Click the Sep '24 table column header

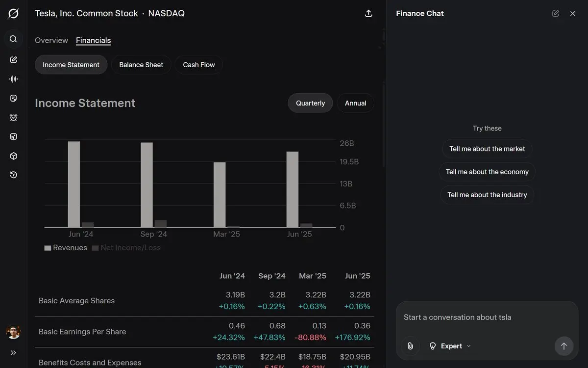coord(272,276)
